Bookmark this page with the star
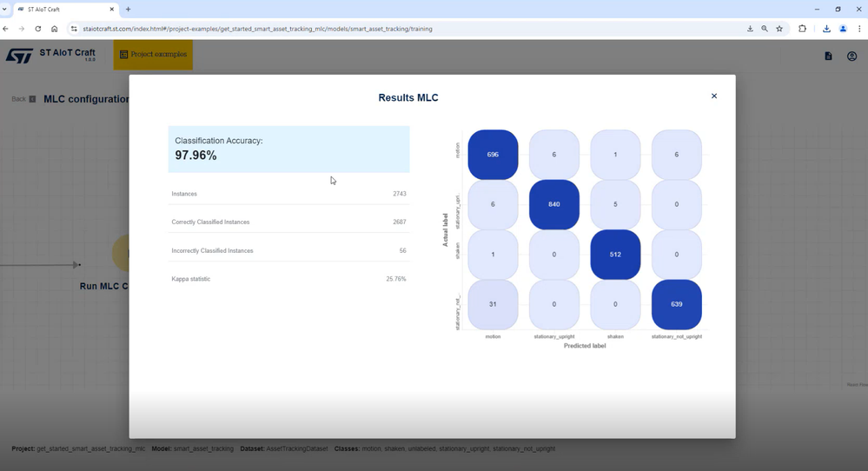This screenshot has height=471, width=868. pyautogui.click(x=779, y=29)
